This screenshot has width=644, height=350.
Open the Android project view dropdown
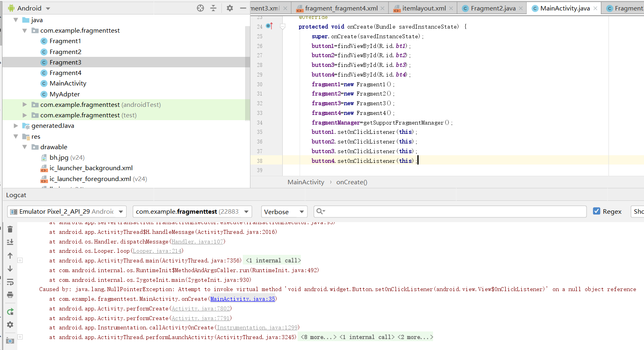point(48,8)
